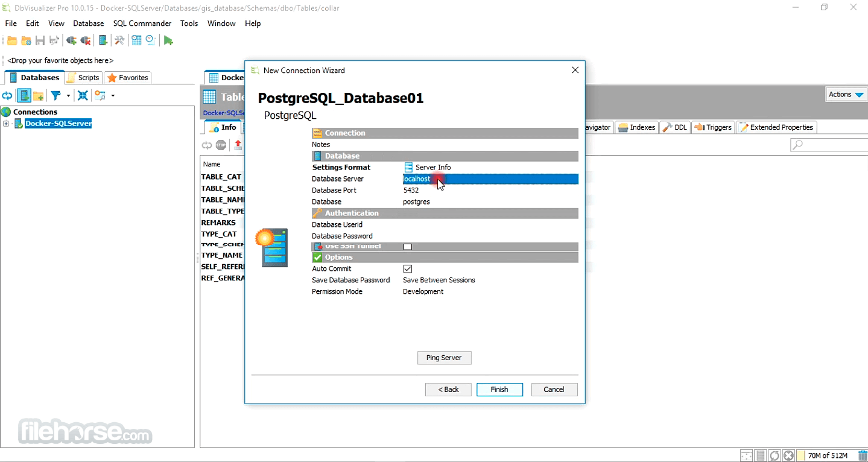The width and height of the screenshot is (868, 462).
Task: Enable the Use SSH Tunnel checkbox
Action: 408,247
